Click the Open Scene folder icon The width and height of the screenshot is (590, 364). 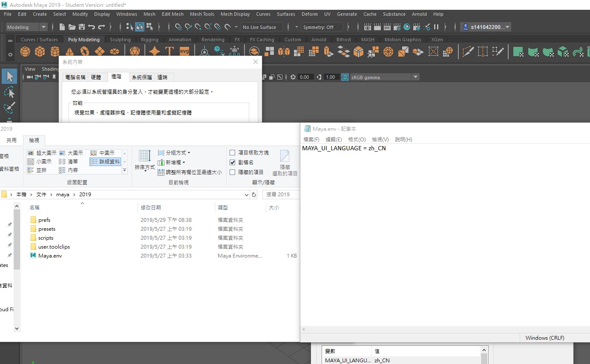tap(72, 27)
